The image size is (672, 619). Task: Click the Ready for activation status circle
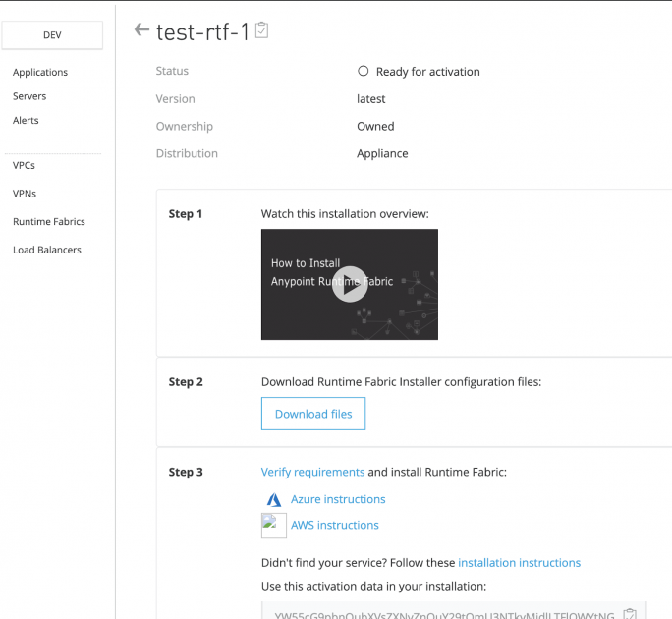tap(363, 71)
